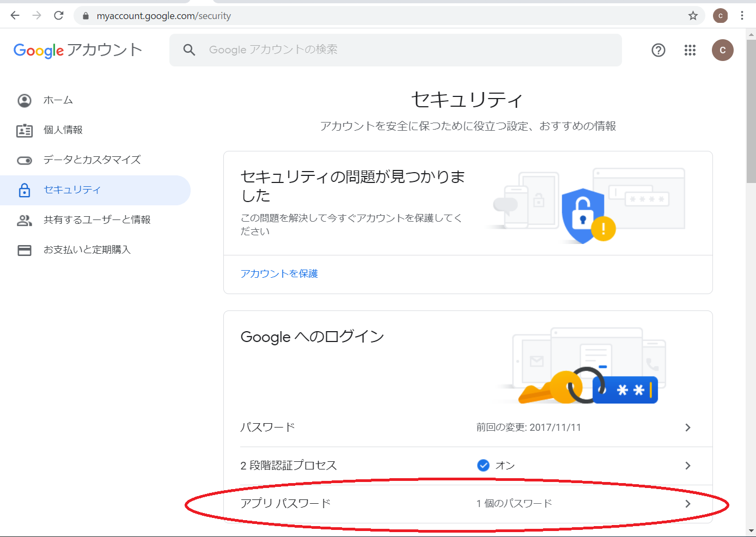Click the personal info card icon in sidebar

(x=24, y=130)
